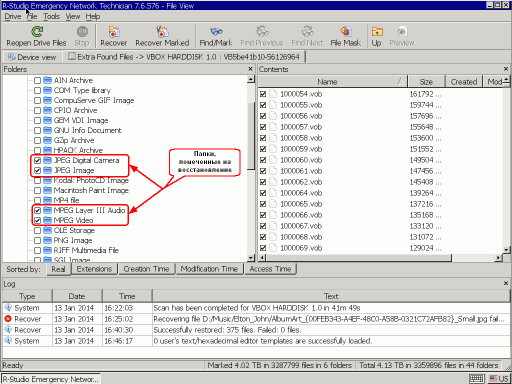Close the Contents panel

(x=506, y=69)
